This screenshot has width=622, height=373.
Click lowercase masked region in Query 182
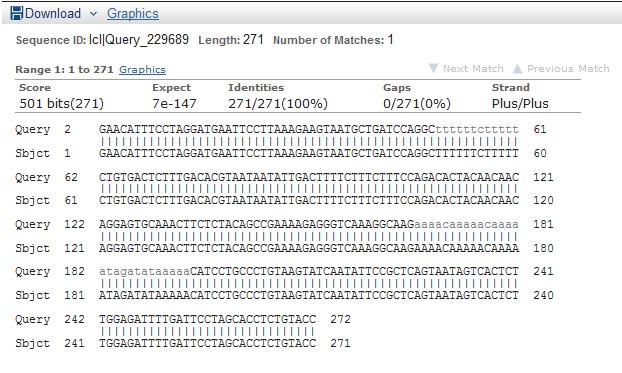[144, 271]
